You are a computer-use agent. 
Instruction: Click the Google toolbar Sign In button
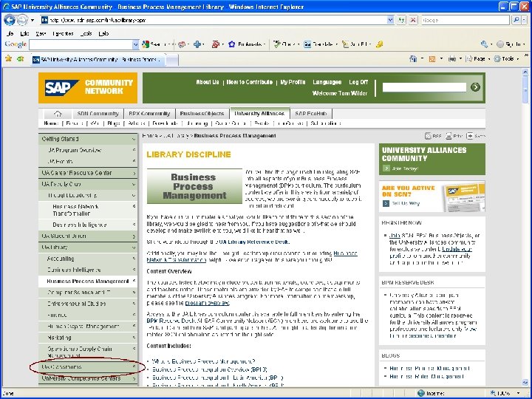[x=509, y=44]
